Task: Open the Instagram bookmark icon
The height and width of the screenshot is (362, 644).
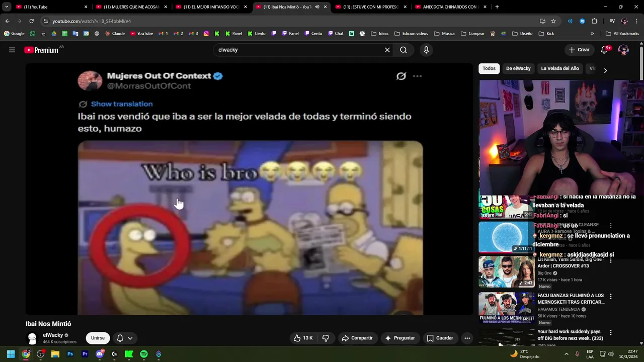Action: click(x=206, y=34)
